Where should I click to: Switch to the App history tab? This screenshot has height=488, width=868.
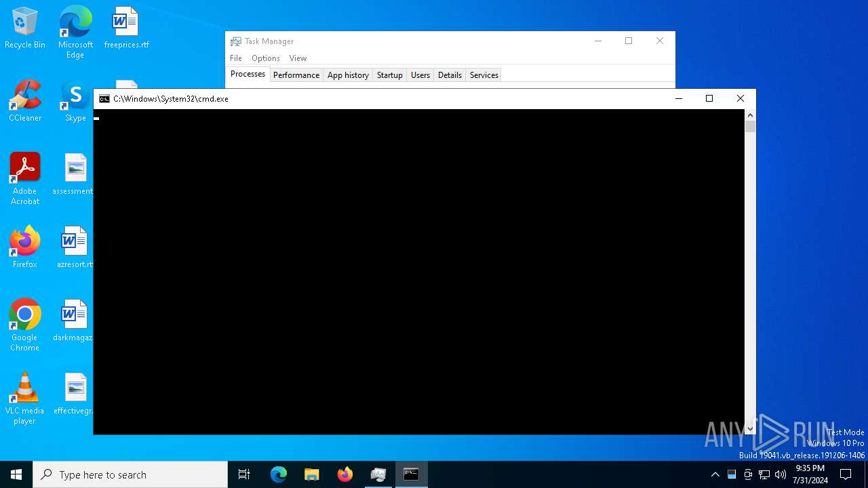348,75
